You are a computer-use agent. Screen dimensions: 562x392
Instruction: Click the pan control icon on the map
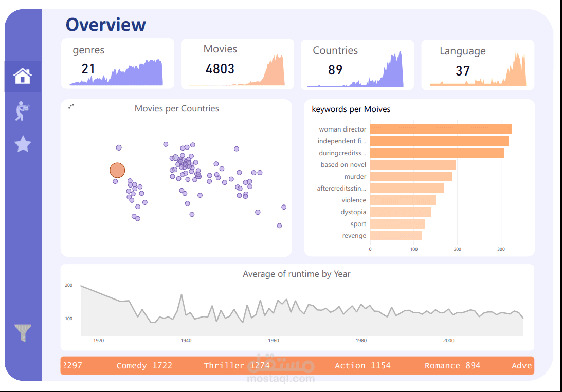pos(71,106)
